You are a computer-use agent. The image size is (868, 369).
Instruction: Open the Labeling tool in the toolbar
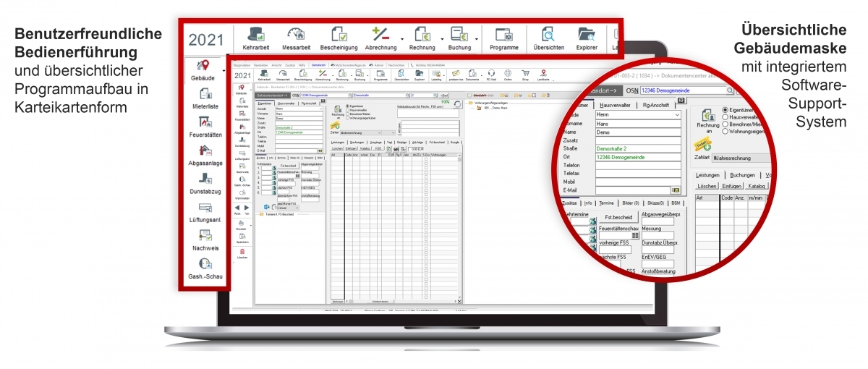[436, 74]
